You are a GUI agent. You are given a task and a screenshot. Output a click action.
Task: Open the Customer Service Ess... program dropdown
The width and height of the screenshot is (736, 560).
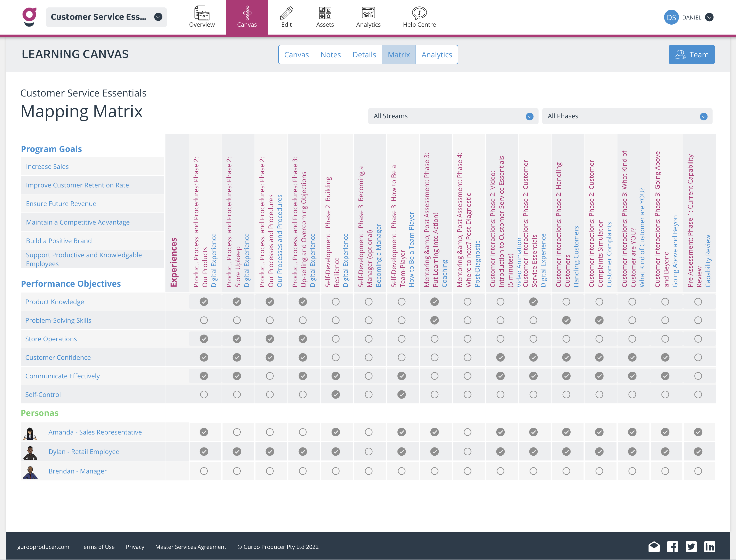106,17
